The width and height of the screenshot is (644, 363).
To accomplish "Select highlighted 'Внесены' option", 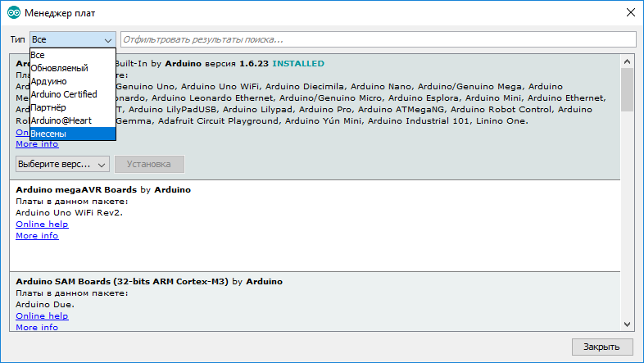I will [x=73, y=134].
